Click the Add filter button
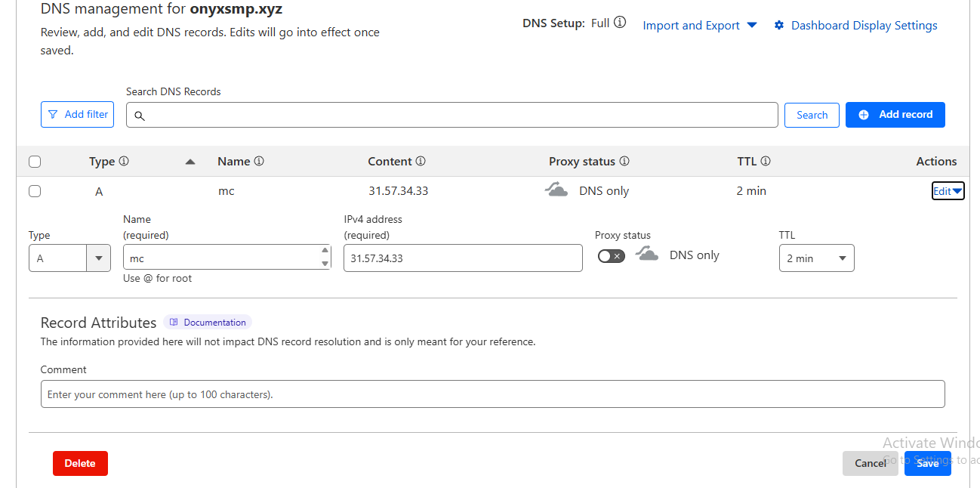The image size is (980, 488). coord(78,114)
